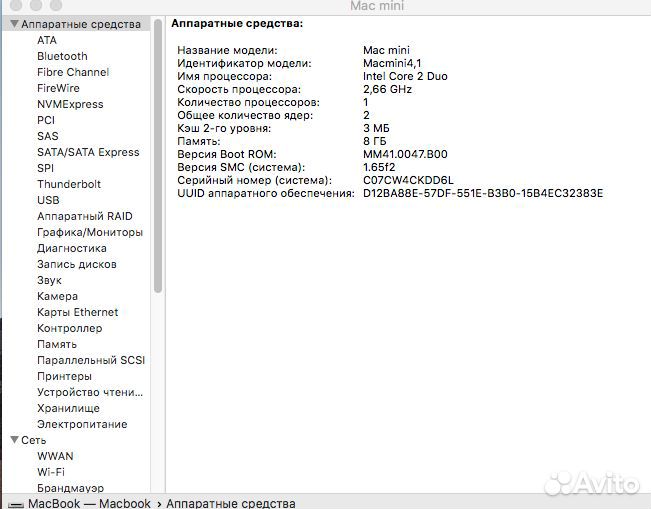
Task: Click Mac mini window title
Action: [x=377, y=6]
